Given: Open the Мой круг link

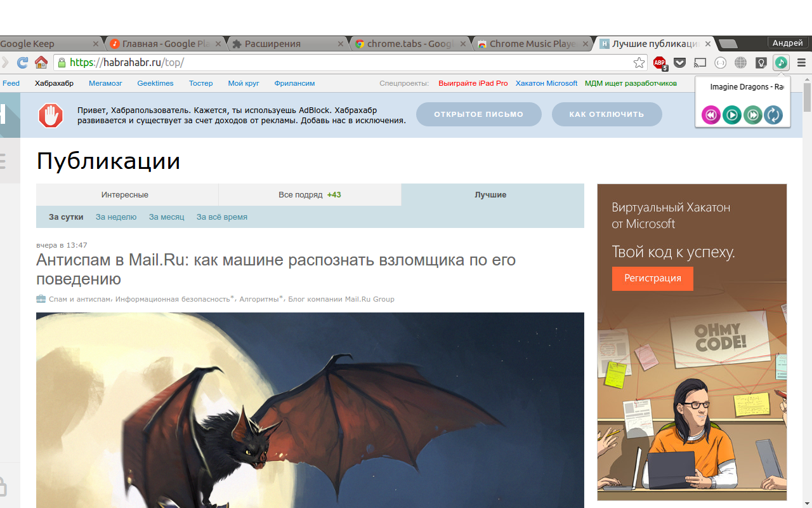Looking at the screenshot, I should click(x=244, y=83).
